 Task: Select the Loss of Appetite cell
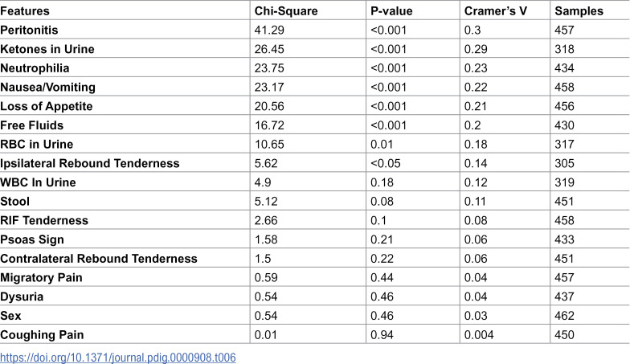(47, 106)
